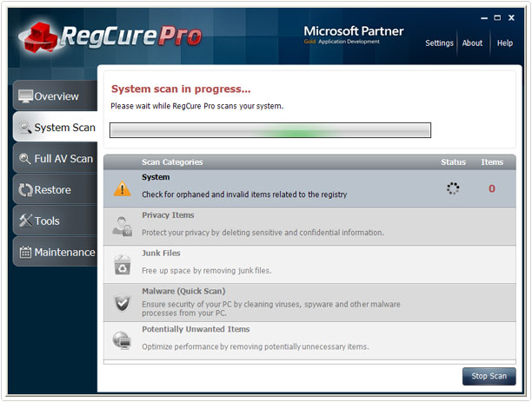The height and width of the screenshot is (402, 532).
Task: Go to the Tools tab
Action: (x=56, y=221)
